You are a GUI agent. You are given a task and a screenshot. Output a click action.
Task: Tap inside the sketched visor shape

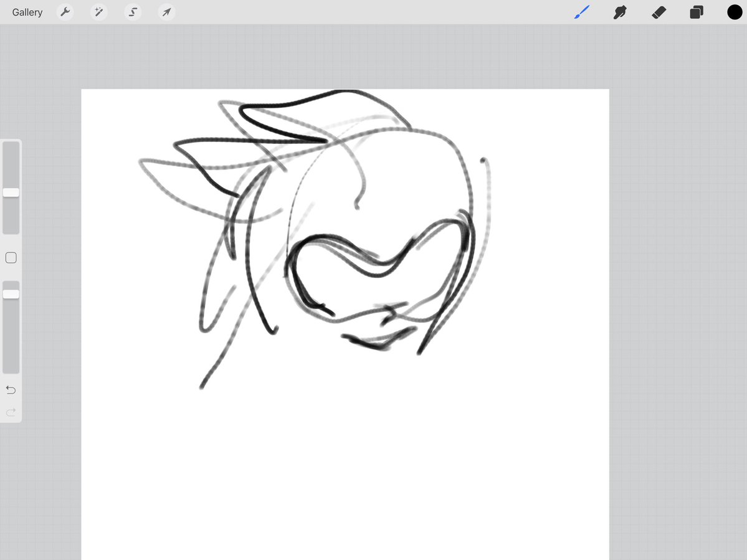374,287
